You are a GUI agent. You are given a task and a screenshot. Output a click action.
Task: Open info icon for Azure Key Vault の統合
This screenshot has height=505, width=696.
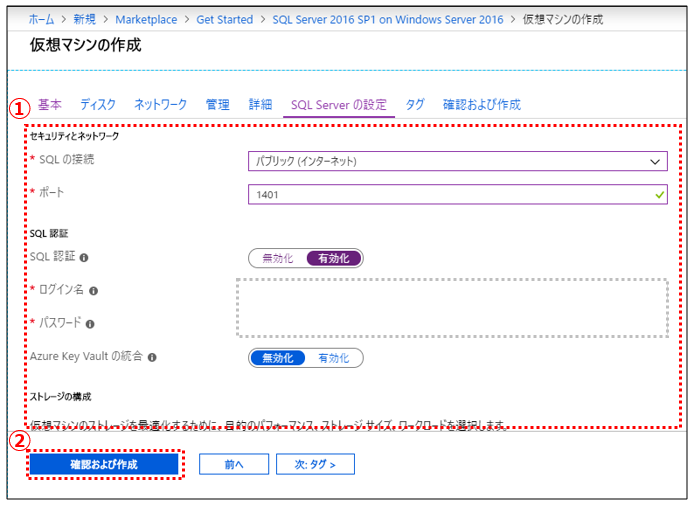click(152, 357)
